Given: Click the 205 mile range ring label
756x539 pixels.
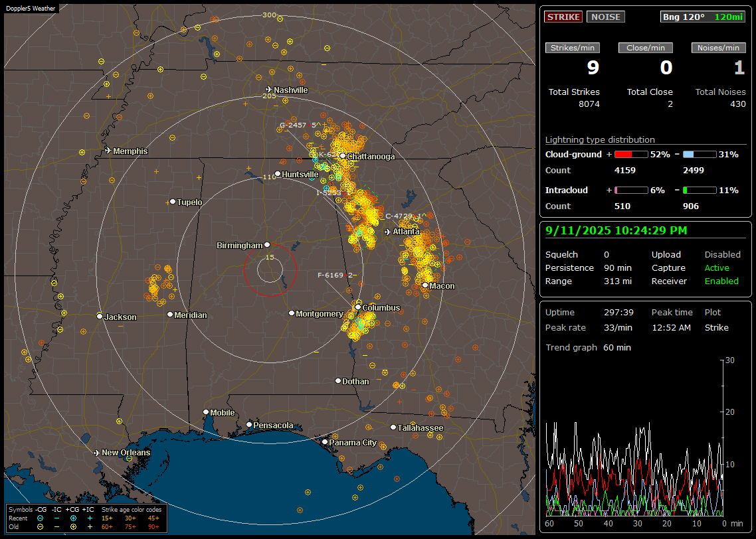Looking at the screenshot, I should pos(269,96).
